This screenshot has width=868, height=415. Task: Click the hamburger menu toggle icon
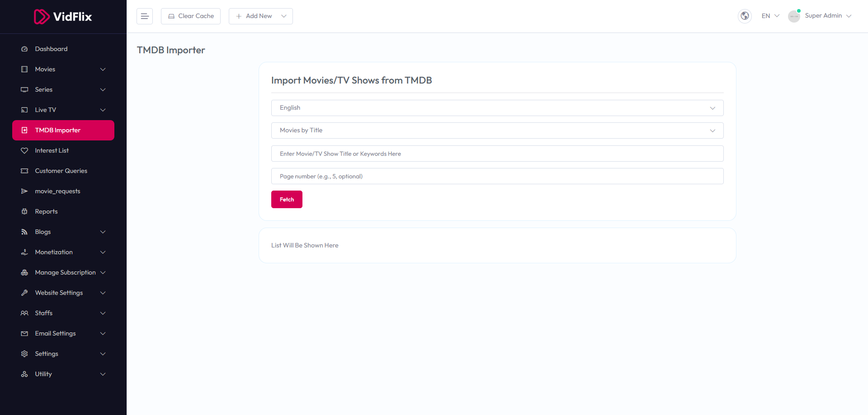(145, 16)
